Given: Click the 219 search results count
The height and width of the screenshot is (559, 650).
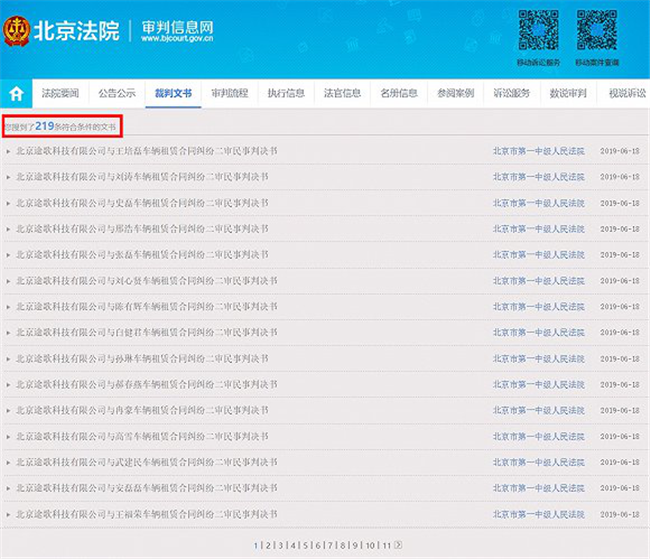Looking at the screenshot, I should click(x=45, y=126).
